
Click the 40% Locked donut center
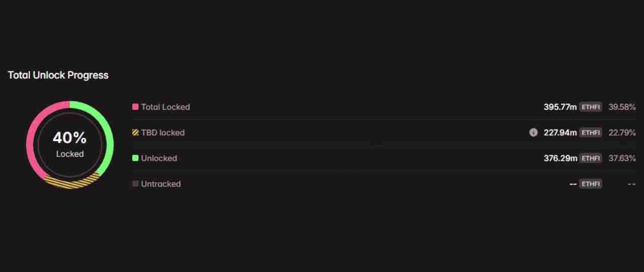pyautogui.click(x=70, y=145)
